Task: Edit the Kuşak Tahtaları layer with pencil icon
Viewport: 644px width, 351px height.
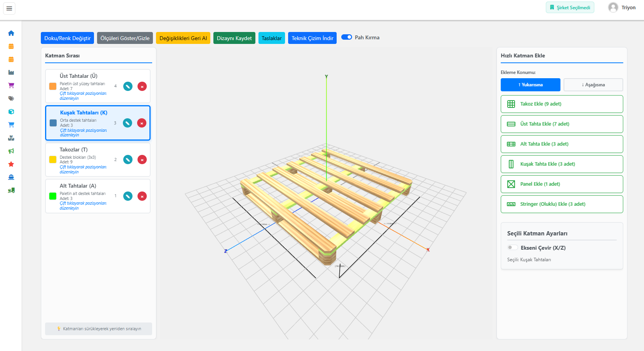Action: pos(127,123)
